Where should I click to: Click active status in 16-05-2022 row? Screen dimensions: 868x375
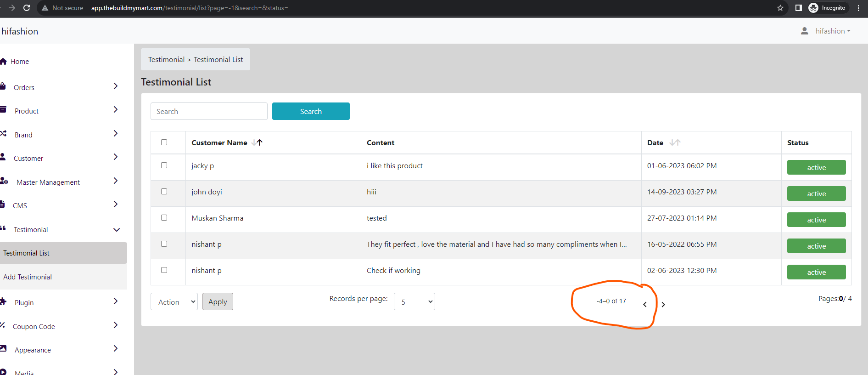pos(816,246)
